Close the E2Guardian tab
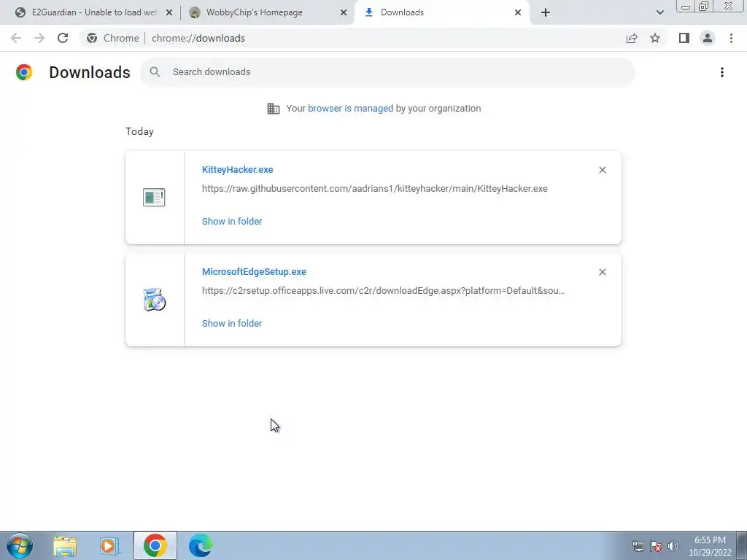The width and height of the screenshot is (747, 560). click(x=169, y=12)
